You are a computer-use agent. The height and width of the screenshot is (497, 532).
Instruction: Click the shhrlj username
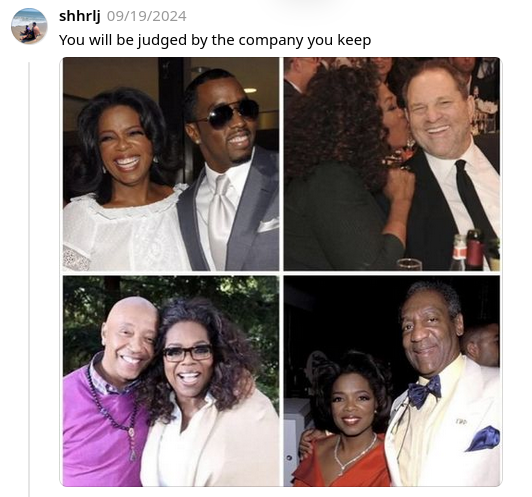(x=79, y=16)
